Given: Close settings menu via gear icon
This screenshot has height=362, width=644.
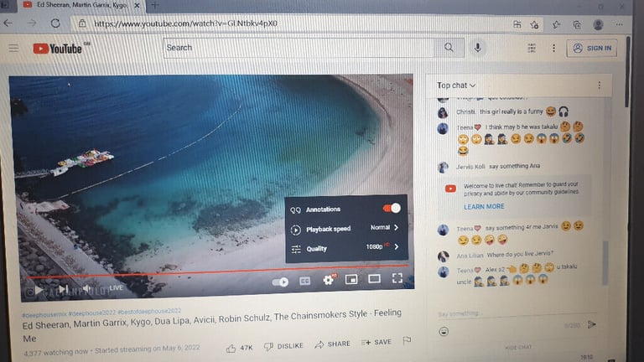Looking at the screenshot, I should pyautogui.click(x=329, y=280).
